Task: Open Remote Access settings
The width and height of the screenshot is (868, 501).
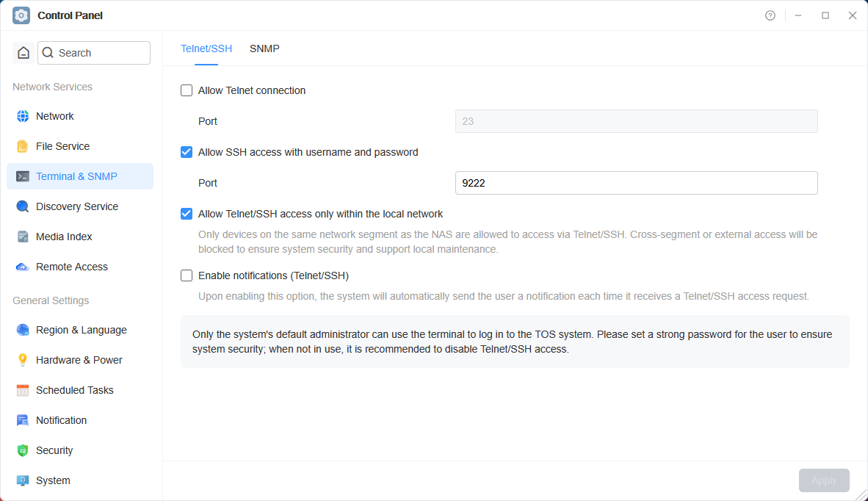Action: point(71,267)
